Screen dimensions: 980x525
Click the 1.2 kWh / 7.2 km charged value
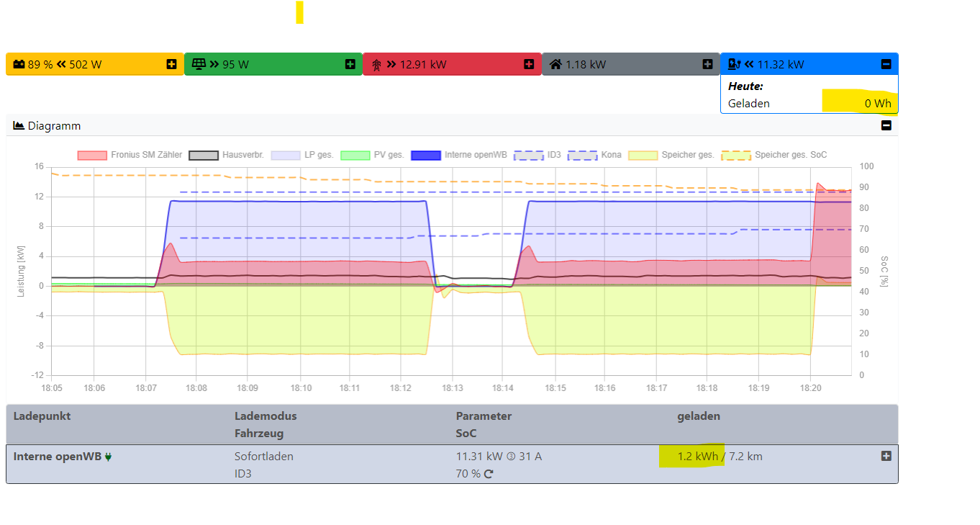(x=720, y=457)
